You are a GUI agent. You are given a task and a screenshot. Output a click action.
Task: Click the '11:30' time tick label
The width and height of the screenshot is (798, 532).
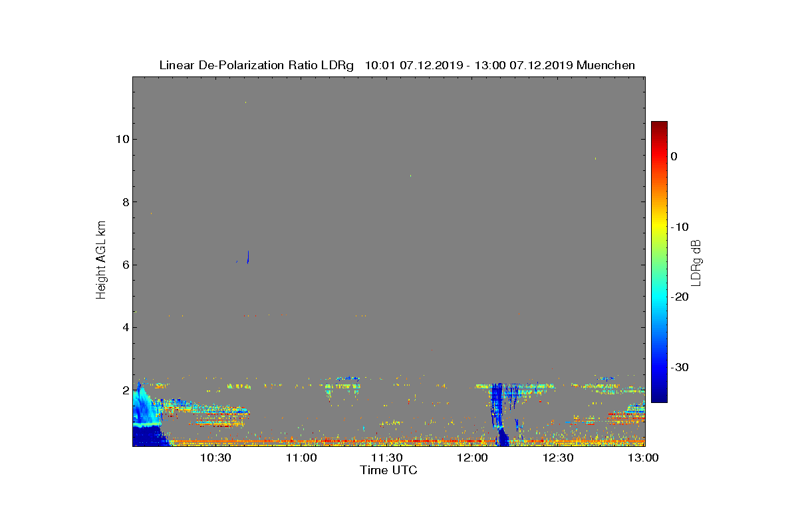(386, 458)
